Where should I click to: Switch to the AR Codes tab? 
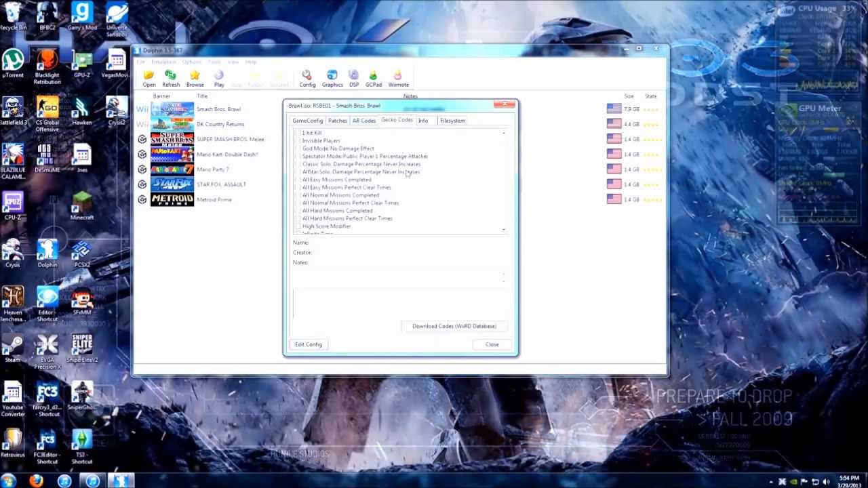coord(364,121)
